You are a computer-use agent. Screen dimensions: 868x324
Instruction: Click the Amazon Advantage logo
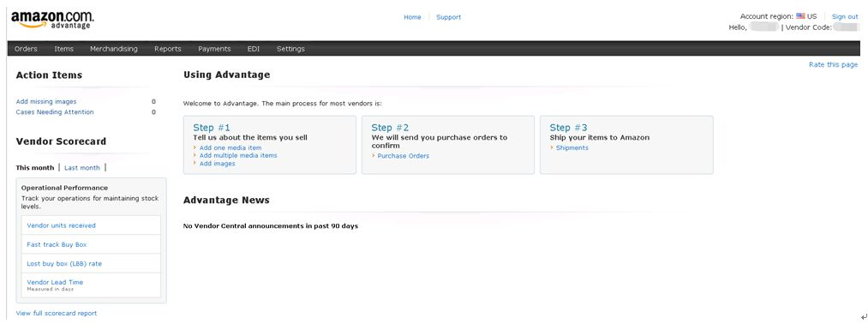[x=52, y=20]
